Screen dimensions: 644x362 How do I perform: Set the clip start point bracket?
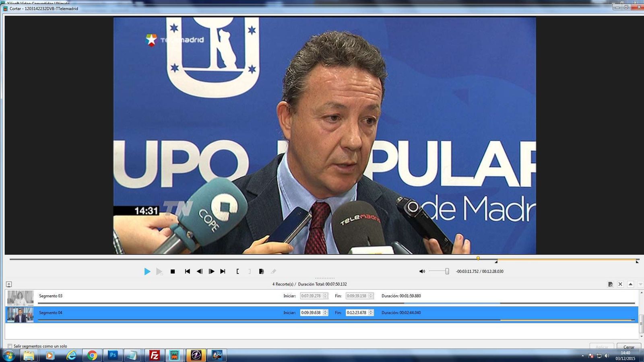coord(237,271)
